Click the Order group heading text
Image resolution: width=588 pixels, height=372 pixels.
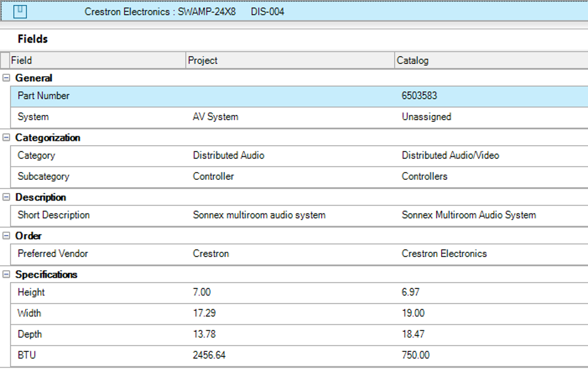[x=28, y=236]
